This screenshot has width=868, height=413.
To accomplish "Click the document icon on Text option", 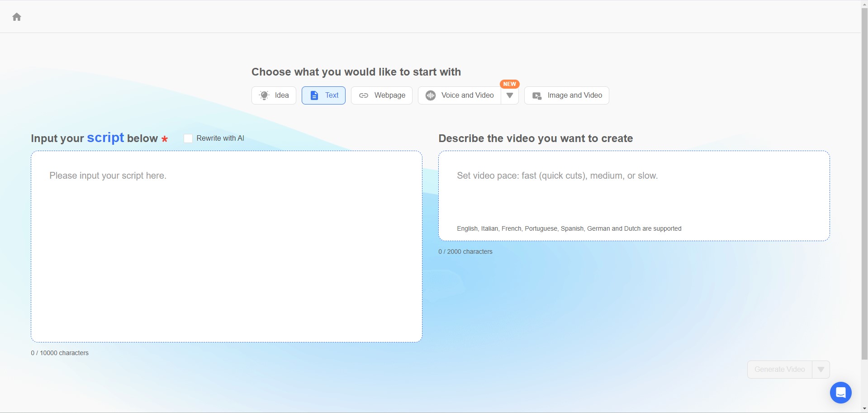I will click(x=314, y=95).
